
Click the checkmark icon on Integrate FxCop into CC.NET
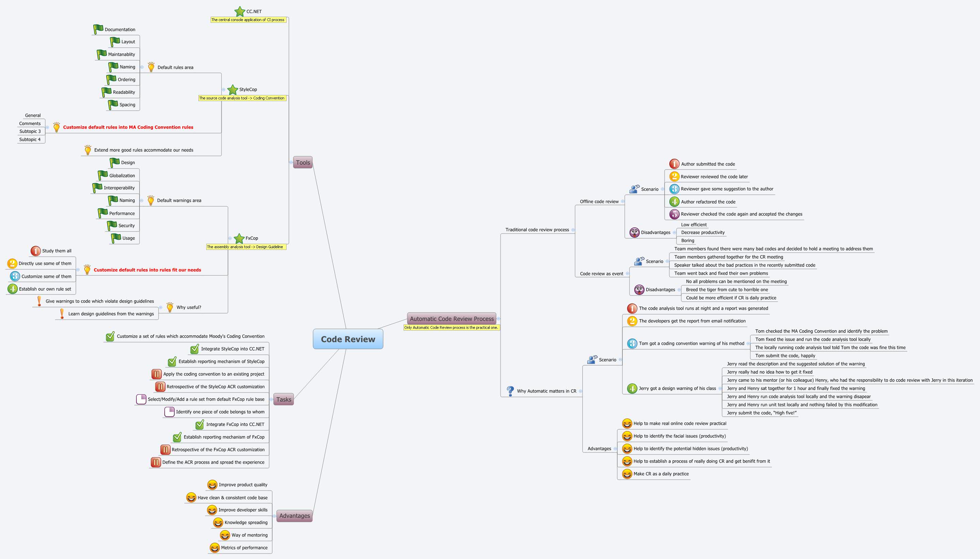point(199,424)
